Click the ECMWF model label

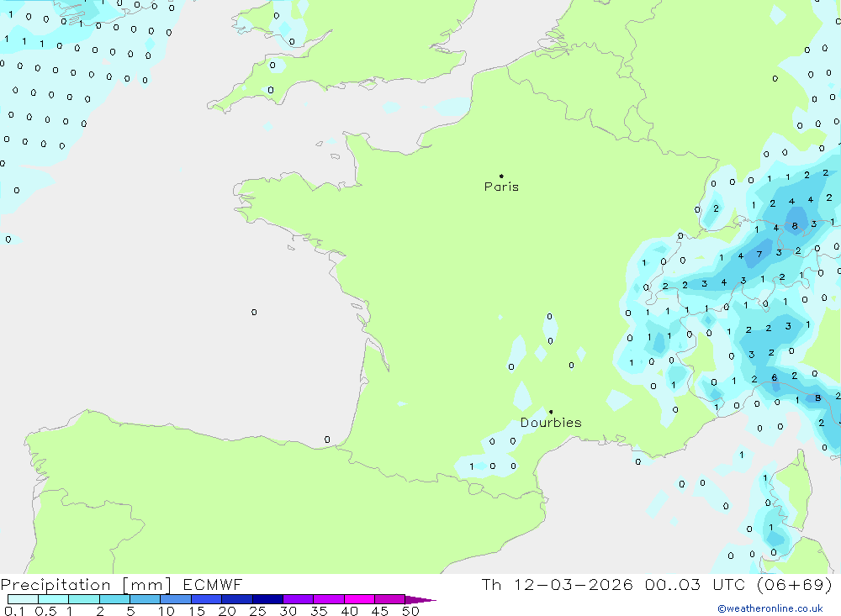tap(212, 585)
